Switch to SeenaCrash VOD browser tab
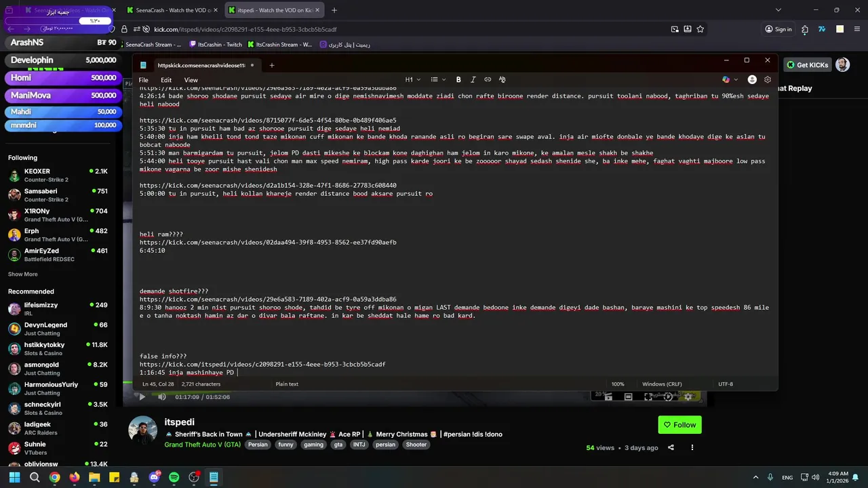This screenshot has width=868, height=488. coord(171,10)
